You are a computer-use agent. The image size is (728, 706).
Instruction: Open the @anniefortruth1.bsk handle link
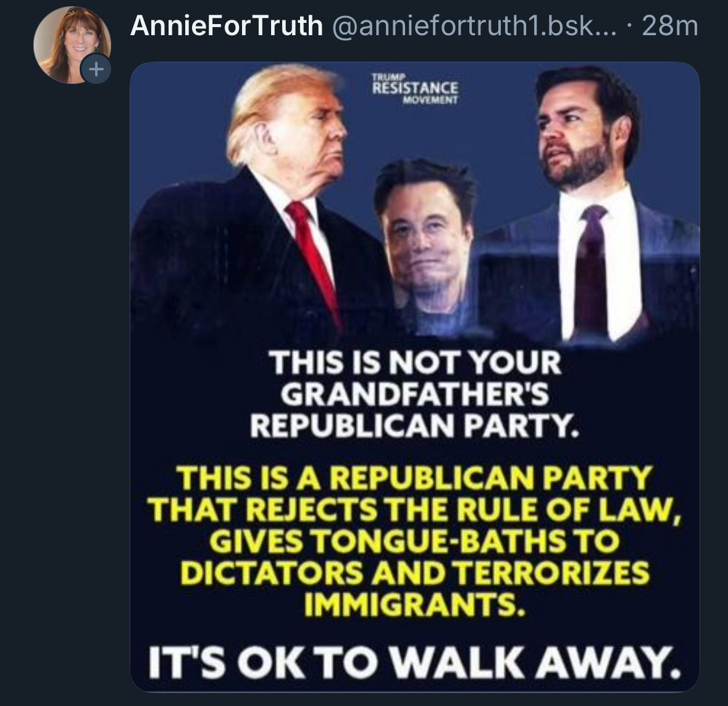(474, 26)
